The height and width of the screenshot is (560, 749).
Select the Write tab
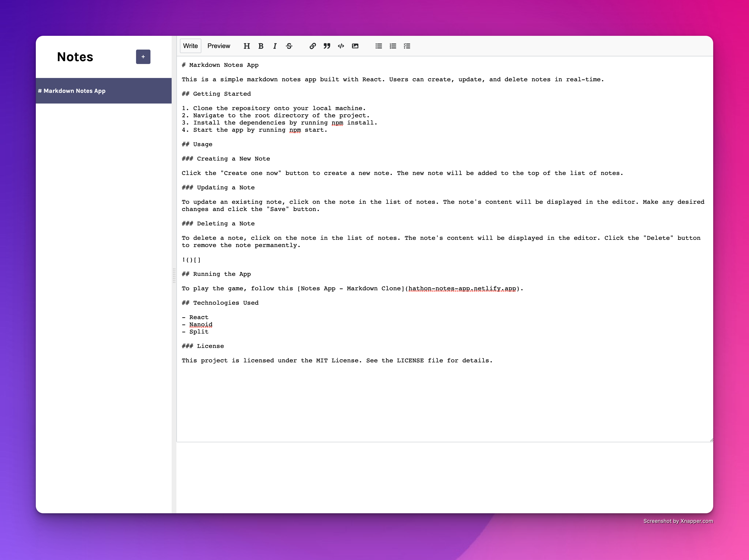(x=190, y=46)
